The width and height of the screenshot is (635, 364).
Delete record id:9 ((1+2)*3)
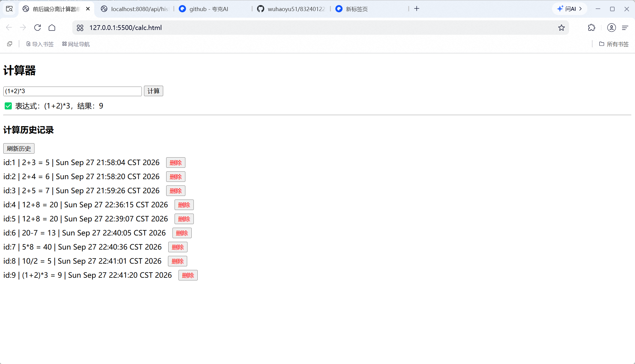click(188, 275)
